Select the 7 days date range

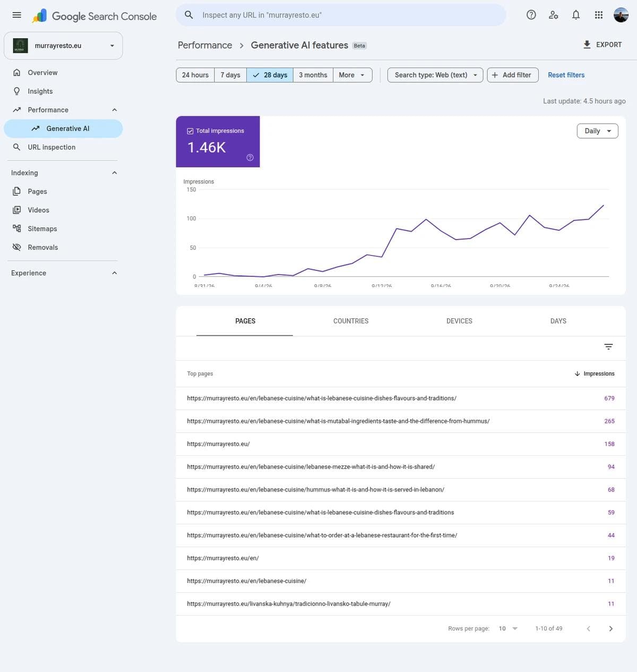click(230, 75)
